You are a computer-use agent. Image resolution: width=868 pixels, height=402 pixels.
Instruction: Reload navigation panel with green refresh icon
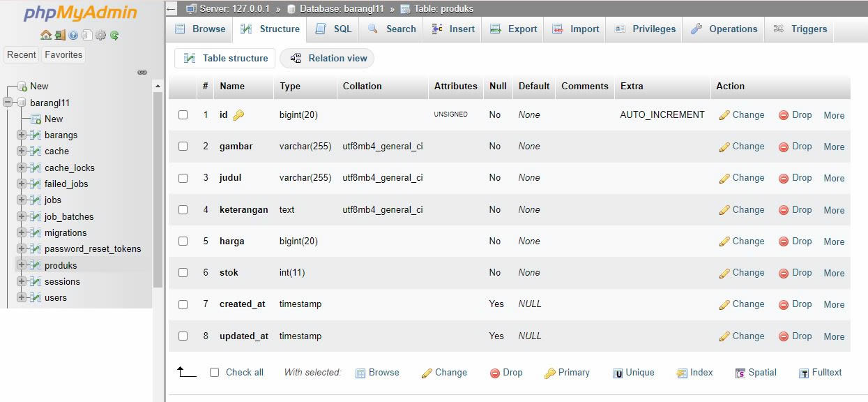[114, 35]
